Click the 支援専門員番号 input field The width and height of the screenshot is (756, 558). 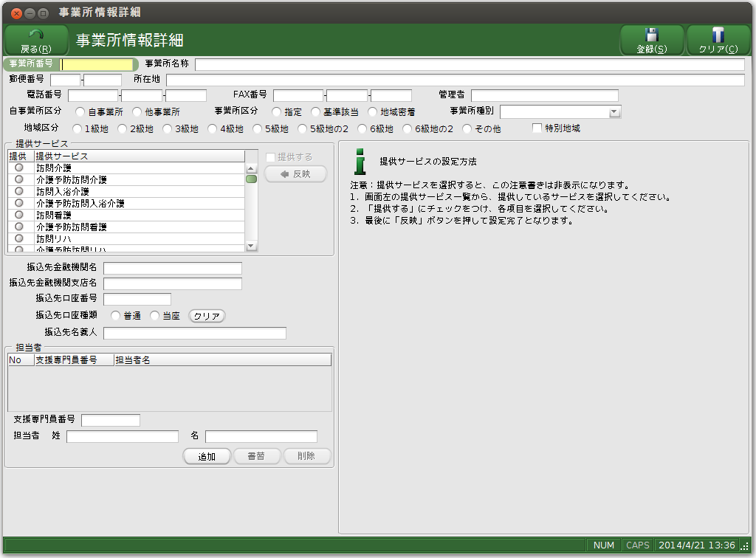[x=111, y=420]
